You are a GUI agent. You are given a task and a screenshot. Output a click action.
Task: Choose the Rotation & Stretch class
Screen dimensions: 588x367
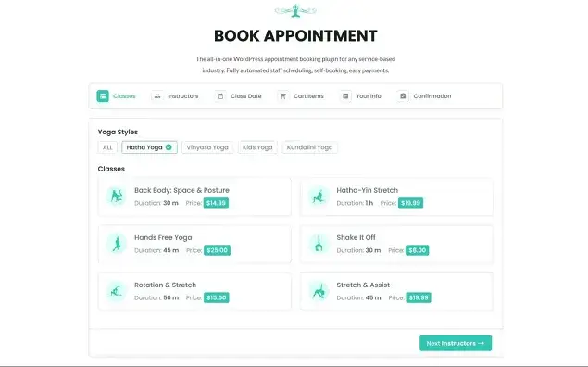click(194, 292)
